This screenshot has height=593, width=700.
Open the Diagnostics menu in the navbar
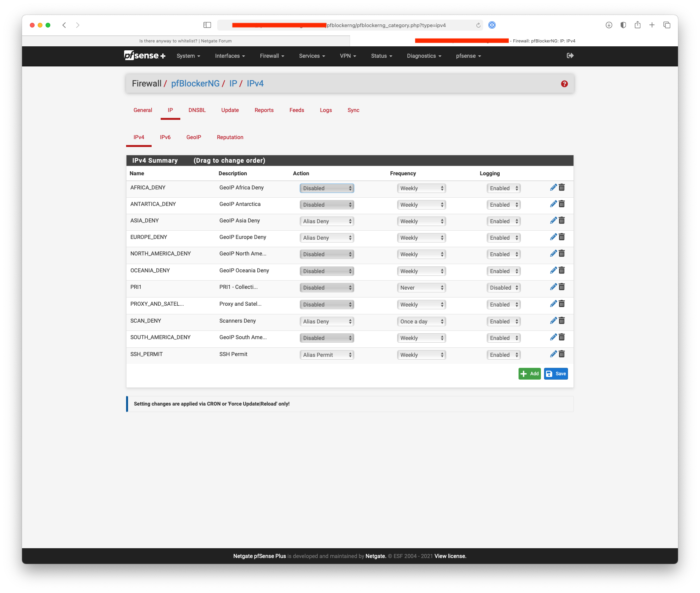[424, 56]
